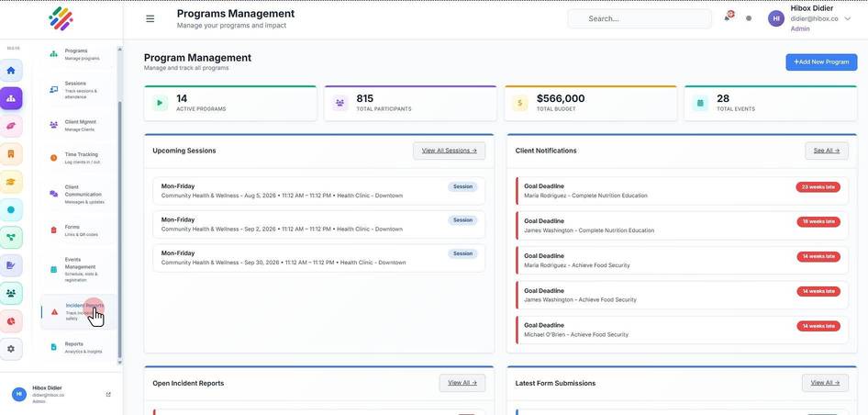
Task: Click the Upcoming Sessions heading
Action: pyautogui.click(x=184, y=151)
